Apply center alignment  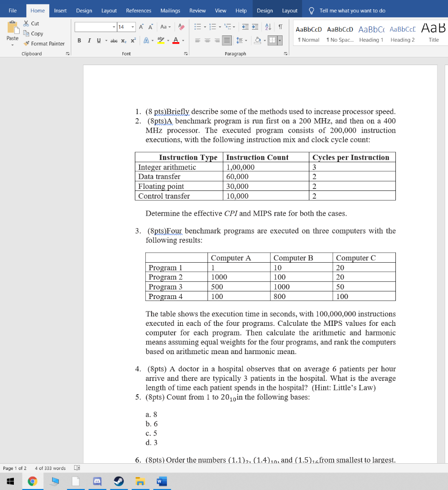point(207,40)
